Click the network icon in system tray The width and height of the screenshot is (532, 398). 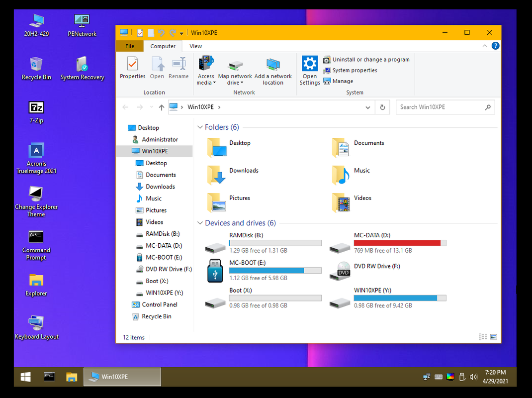tap(427, 377)
